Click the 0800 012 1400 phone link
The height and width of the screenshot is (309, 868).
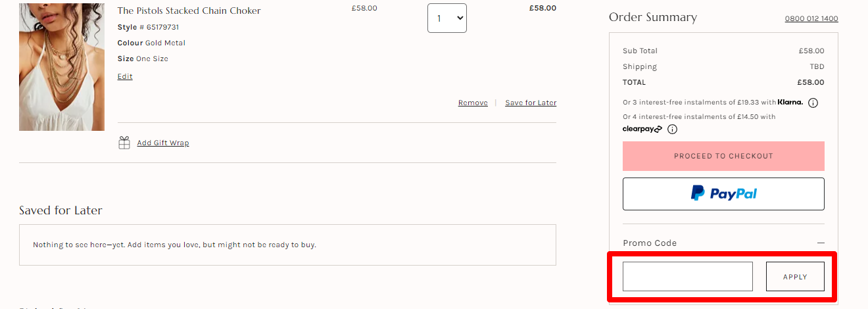pyautogui.click(x=811, y=18)
